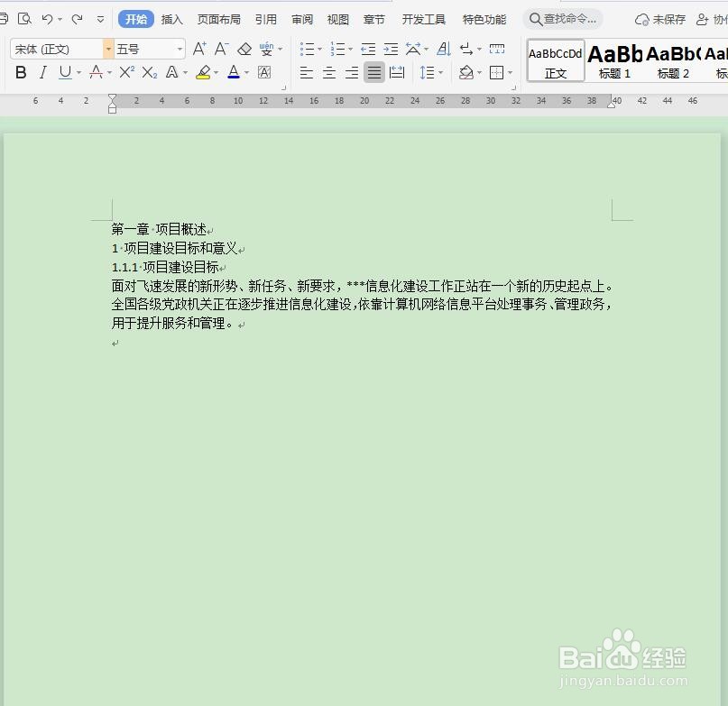Open the 章节 tab
Viewport: 728px width, 706px height.
coord(374,20)
